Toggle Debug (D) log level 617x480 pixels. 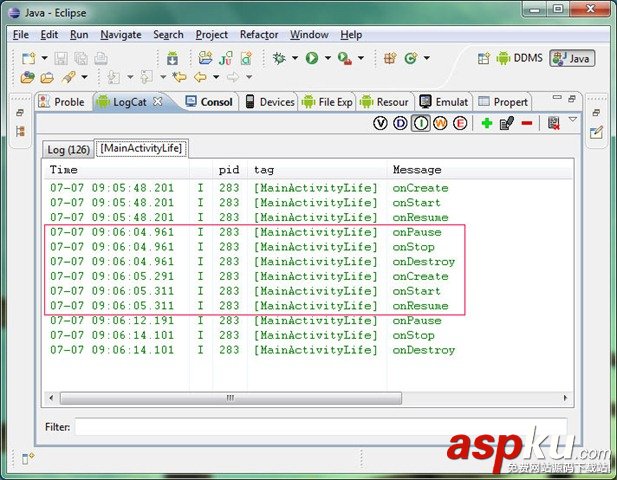pyautogui.click(x=400, y=124)
